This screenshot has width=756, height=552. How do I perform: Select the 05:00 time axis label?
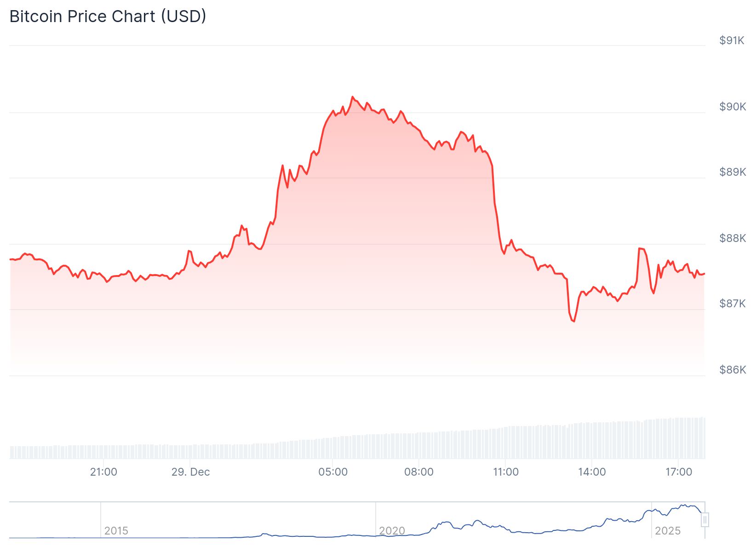[333, 472]
